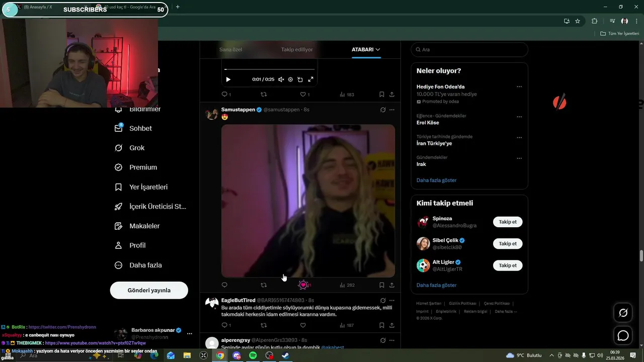The image size is (644, 362).
Task: Click Gönderi yayınla post button
Action: coord(149,290)
